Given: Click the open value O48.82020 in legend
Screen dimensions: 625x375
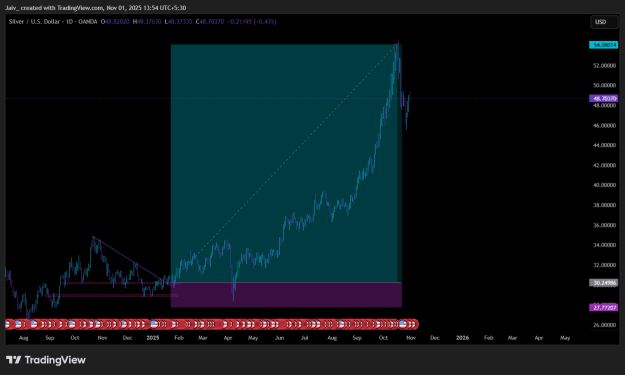Looking at the screenshot, I should 115,22.
